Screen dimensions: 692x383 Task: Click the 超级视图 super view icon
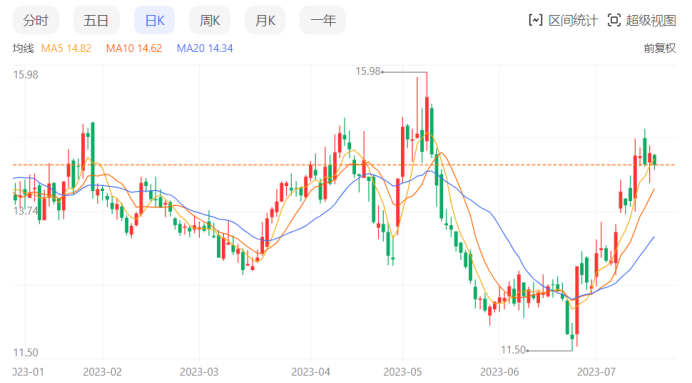[x=614, y=20]
